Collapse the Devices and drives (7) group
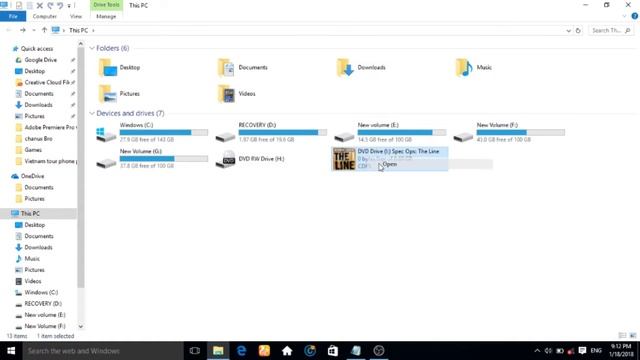640x360 pixels. [x=92, y=113]
